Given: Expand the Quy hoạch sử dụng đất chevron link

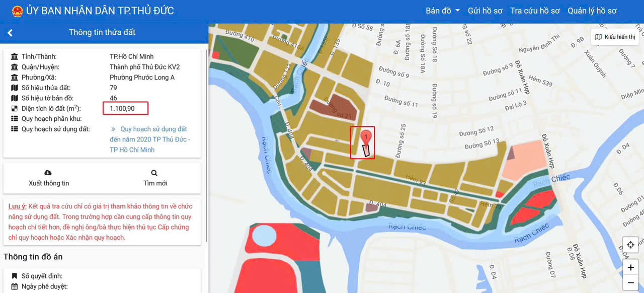Looking at the screenshot, I should 114,129.
